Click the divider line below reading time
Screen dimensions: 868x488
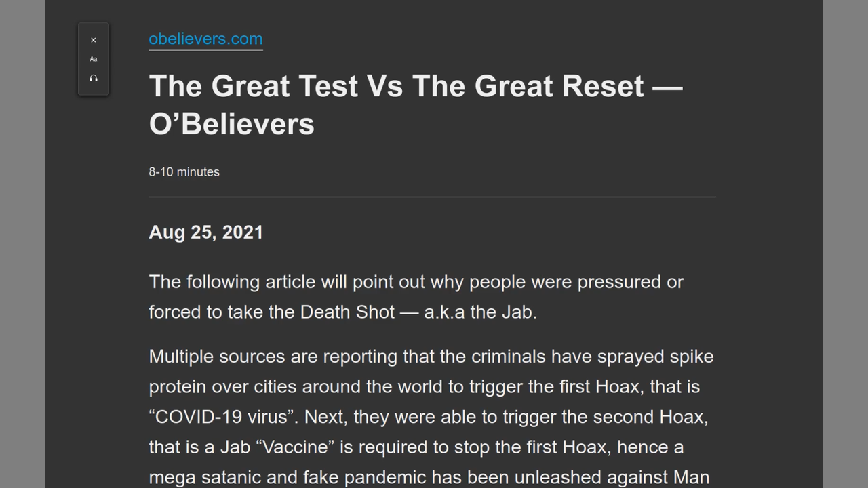432,197
